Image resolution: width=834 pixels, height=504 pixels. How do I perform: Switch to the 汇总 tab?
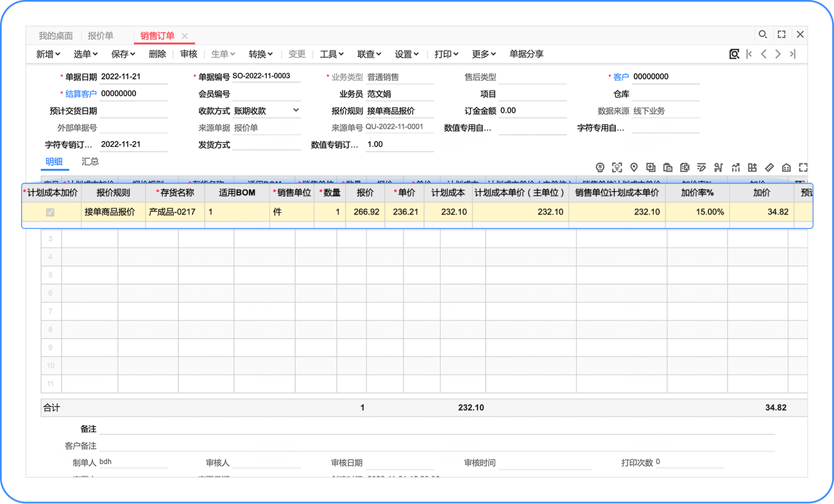pyautogui.click(x=90, y=162)
